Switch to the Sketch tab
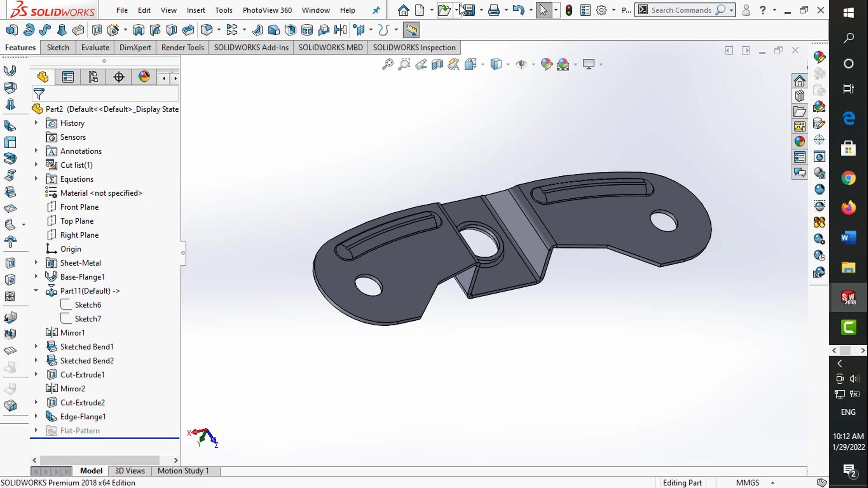The image size is (868, 488). coord(58,47)
